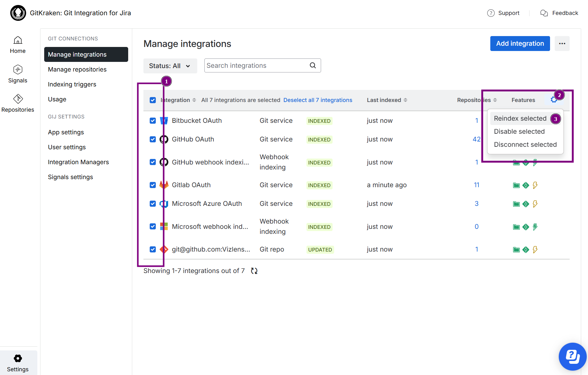The image size is (588, 375).
Task: Click the refresh icon beside the integrations count
Action: [x=254, y=271]
